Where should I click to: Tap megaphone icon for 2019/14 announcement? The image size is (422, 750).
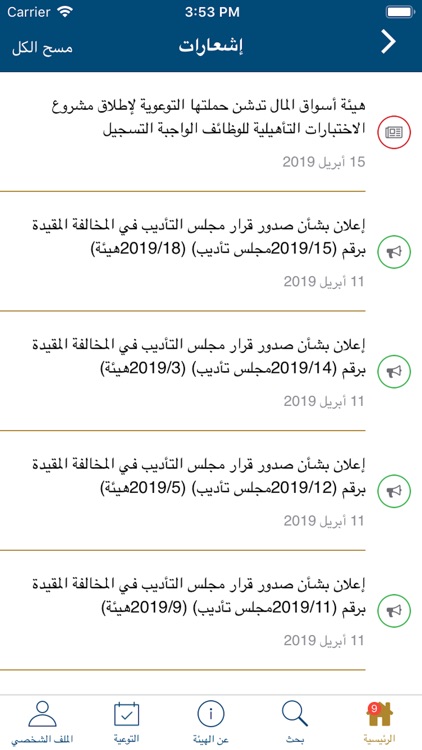click(394, 371)
